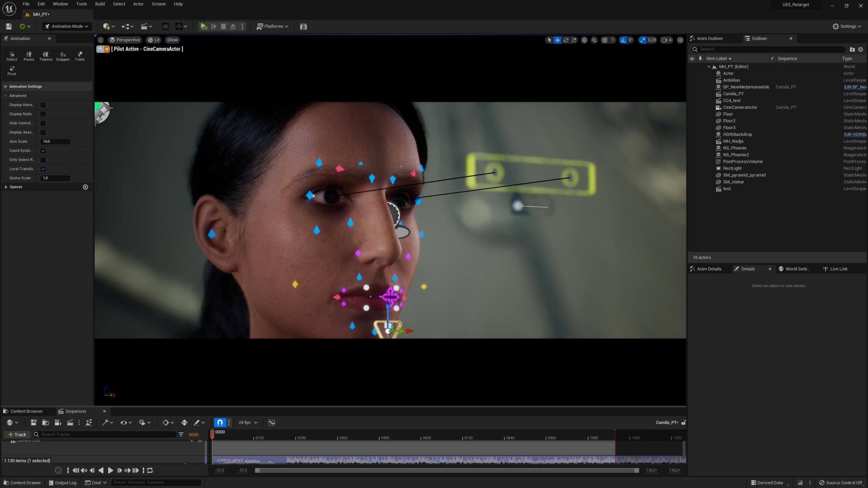Collapse the Animation Settings section

[x=6, y=87]
